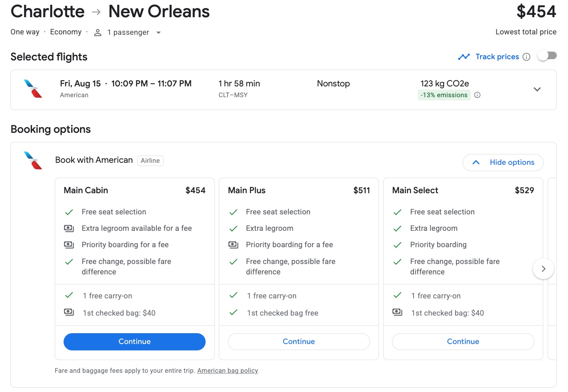Viewport: 568px width, 392px height.
Task: Click the fee icon beside Main Cabin extra legroom
Action: tap(69, 228)
